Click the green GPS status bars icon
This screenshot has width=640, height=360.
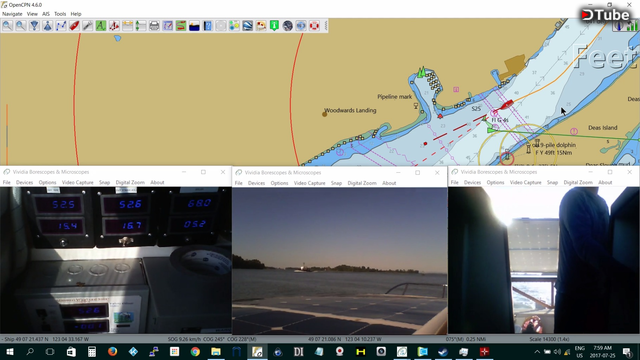pyautogui.click(x=632, y=26)
